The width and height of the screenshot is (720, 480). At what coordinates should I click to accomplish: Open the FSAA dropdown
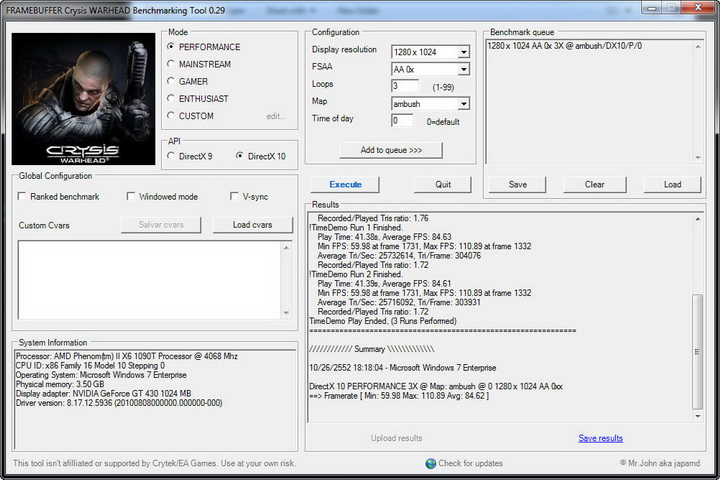tap(463, 69)
